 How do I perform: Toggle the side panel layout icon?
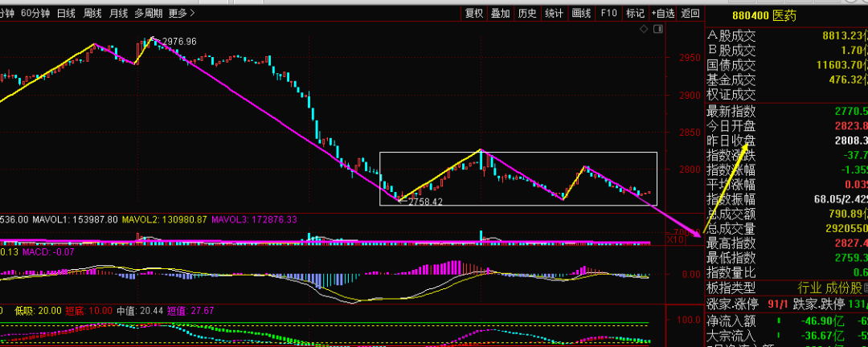pos(659,30)
